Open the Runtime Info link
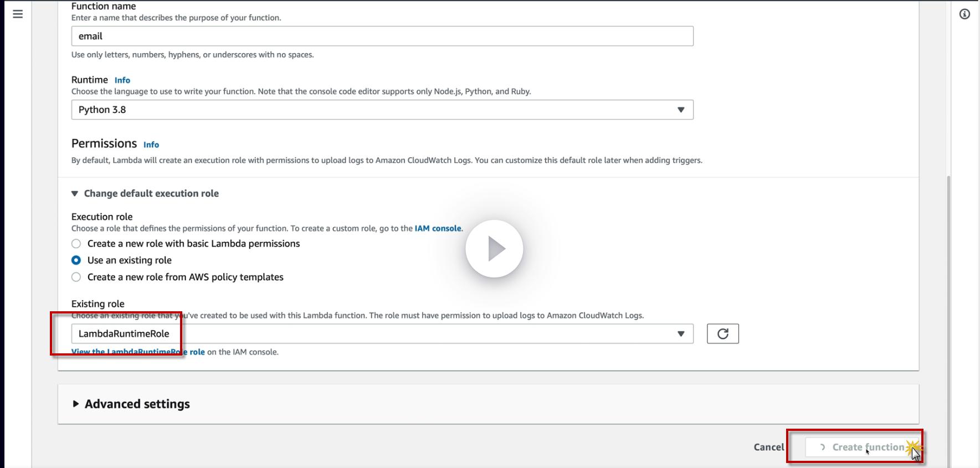Viewport: 980px width, 468px height. [122, 80]
